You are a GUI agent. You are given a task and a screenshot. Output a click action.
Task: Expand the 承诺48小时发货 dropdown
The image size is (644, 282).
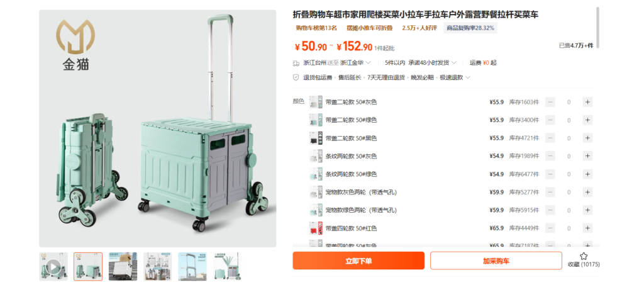tap(433, 63)
